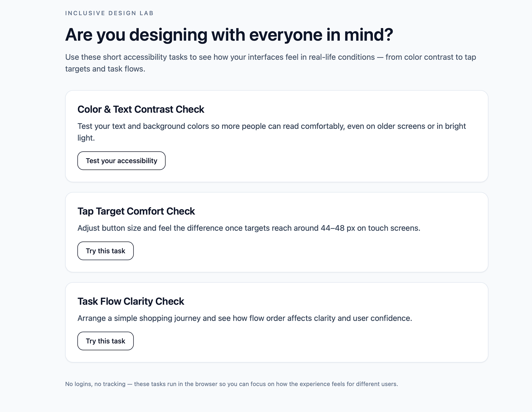
Task: Click the "Tap Target Comfort Check" heading
Action: pyautogui.click(x=136, y=211)
